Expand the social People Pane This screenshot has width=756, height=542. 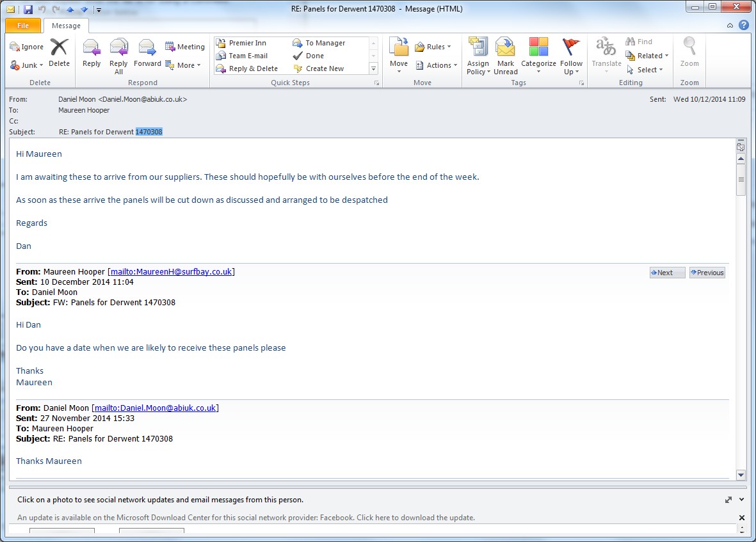[x=728, y=500]
